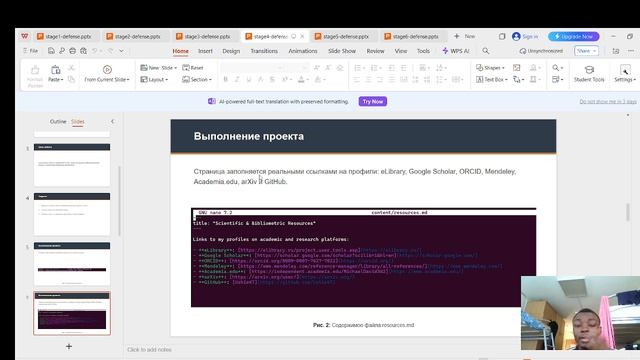Open a new tab with the New button
Screen dimensions: 640x360
(464, 36)
